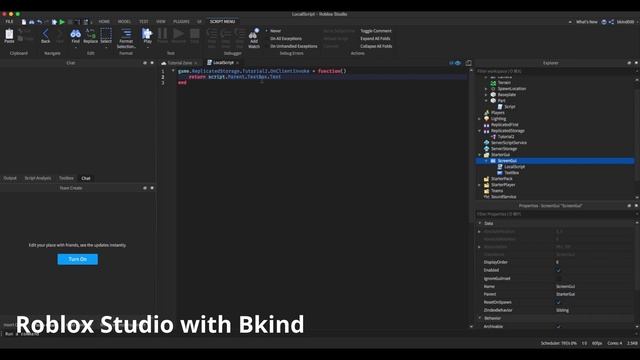Click Format Selection icon
The height and width of the screenshot is (360, 640).
point(126,33)
